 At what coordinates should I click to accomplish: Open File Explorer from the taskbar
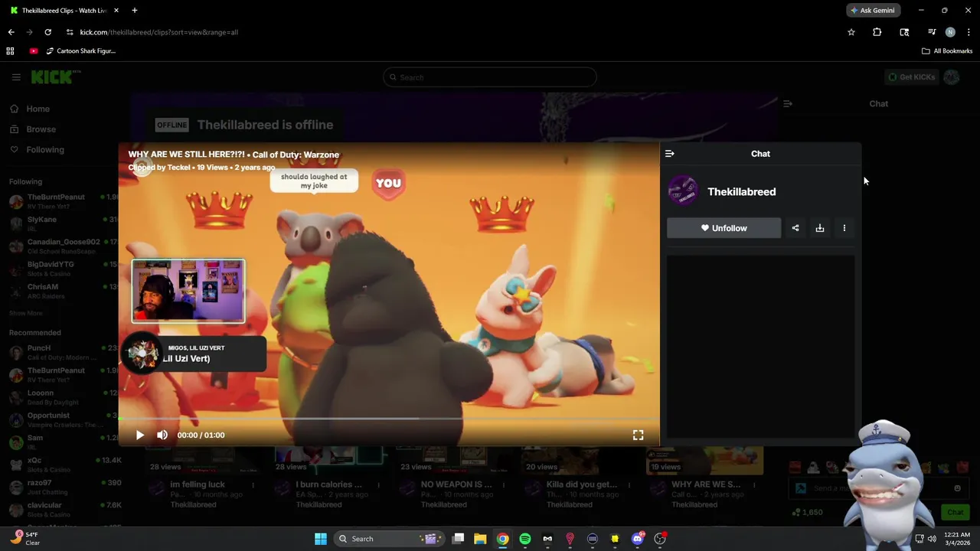[x=480, y=539]
